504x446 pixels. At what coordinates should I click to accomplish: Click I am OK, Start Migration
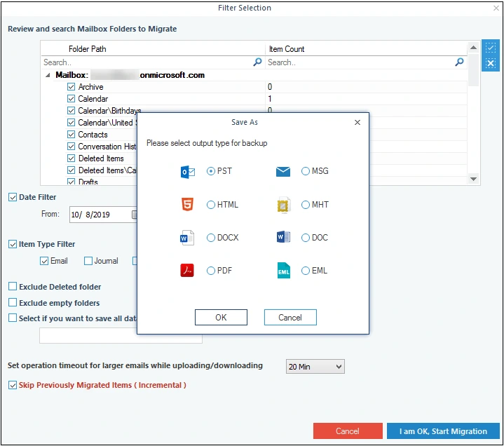coord(443,431)
